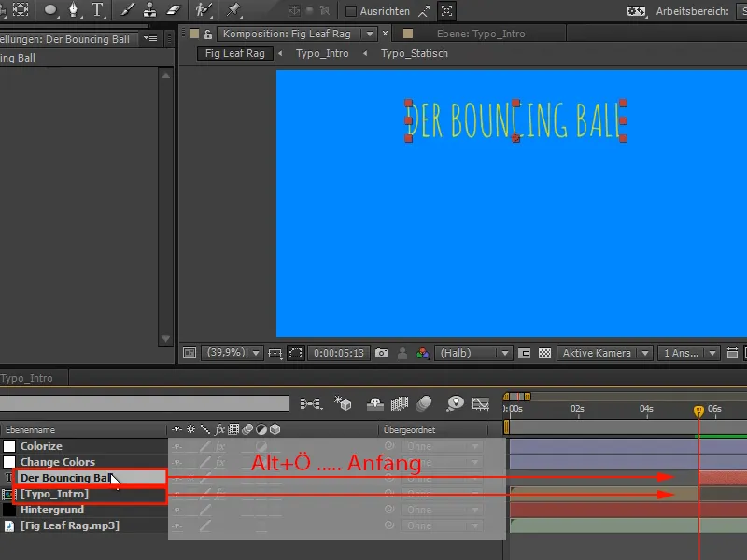Click effect panel scrollbar down arrow
Viewport: 747px width, 560px height.
click(x=166, y=339)
